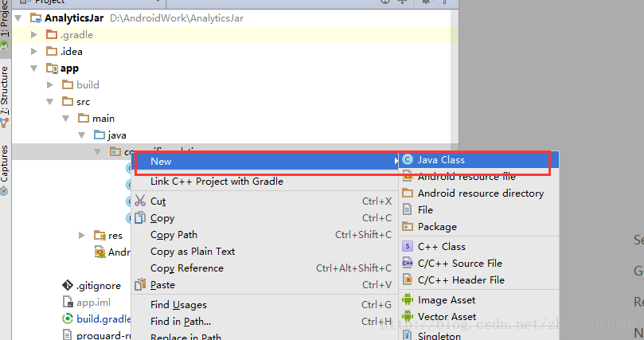Select Link C++ Project with Gradle

coord(265,181)
